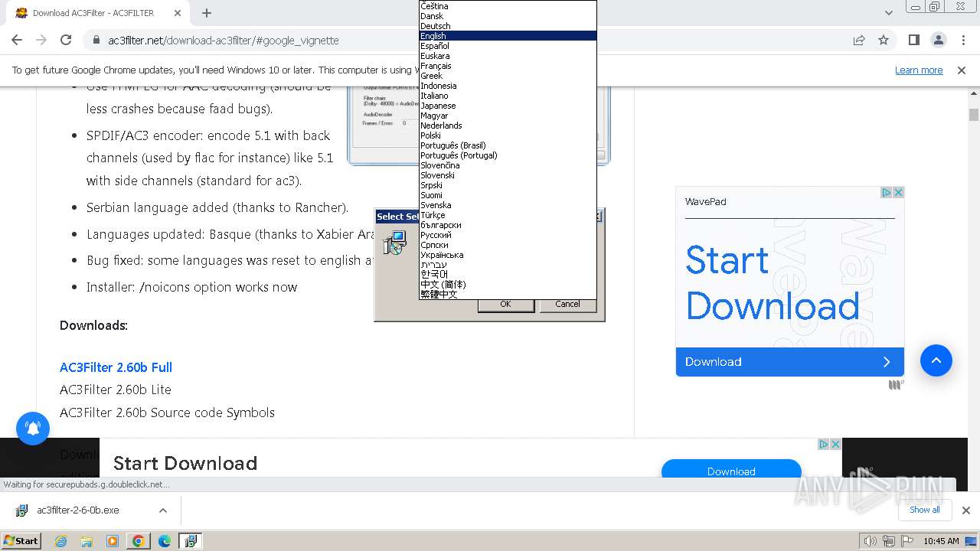Open the notification bell subscription icon
This screenshot has height=551, width=980.
point(33,429)
